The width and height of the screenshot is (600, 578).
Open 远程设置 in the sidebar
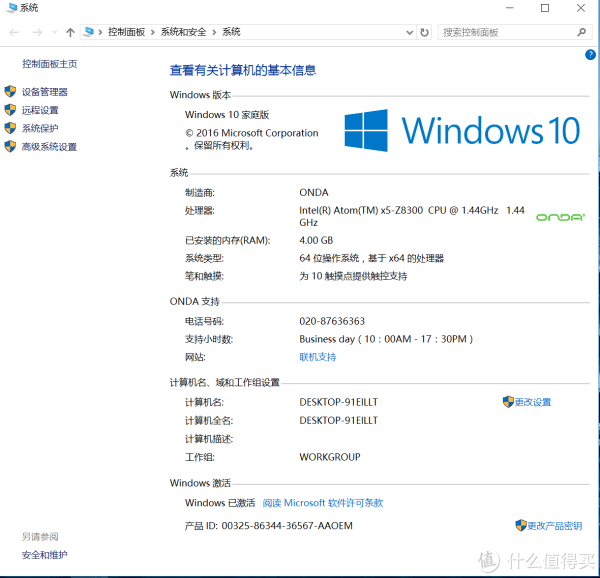click(40, 110)
